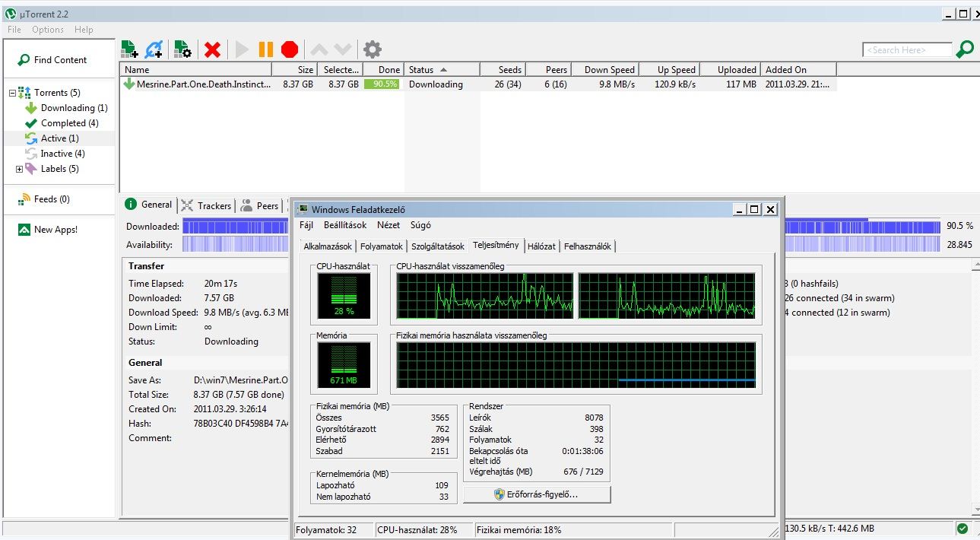Viewport: 980px width, 540px height.
Task: Click the Torrents (5) tree item
Action: (x=49, y=93)
